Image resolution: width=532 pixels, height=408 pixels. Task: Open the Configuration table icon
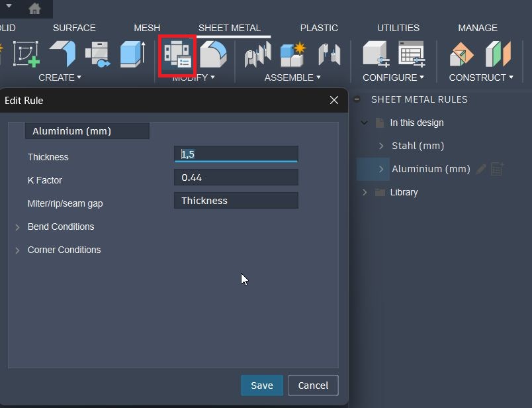click(x=412, y=54)
